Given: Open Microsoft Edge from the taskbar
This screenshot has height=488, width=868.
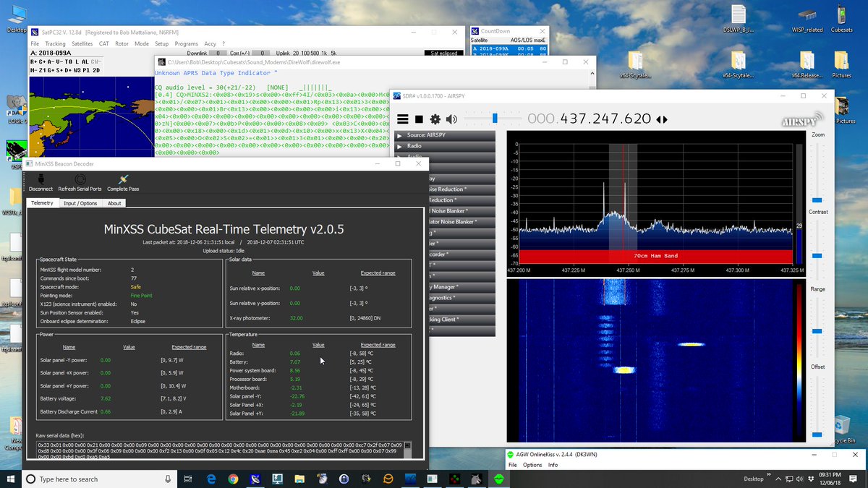Looking at the screenshot, I should 211,479.
